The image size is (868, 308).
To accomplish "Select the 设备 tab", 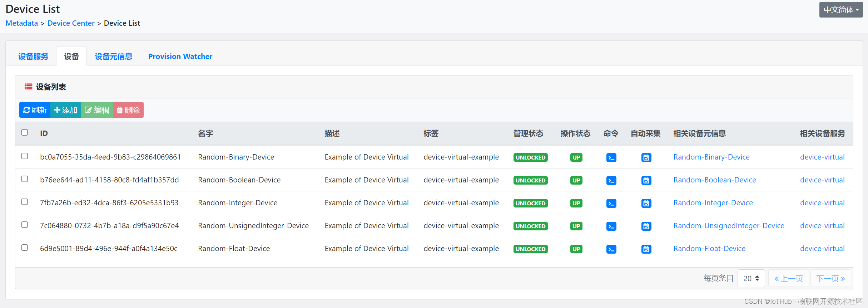I will pyautogui.click(x=71, y=57).
